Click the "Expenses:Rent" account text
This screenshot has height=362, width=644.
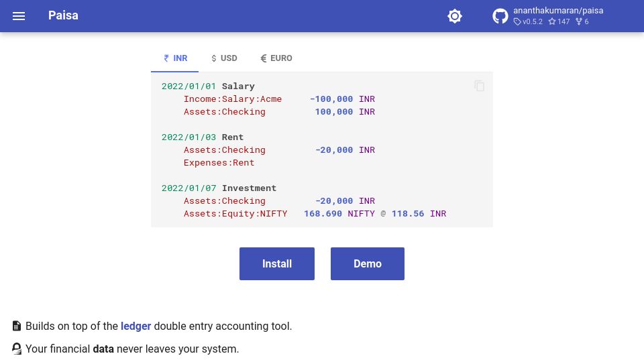click(219, 162)
